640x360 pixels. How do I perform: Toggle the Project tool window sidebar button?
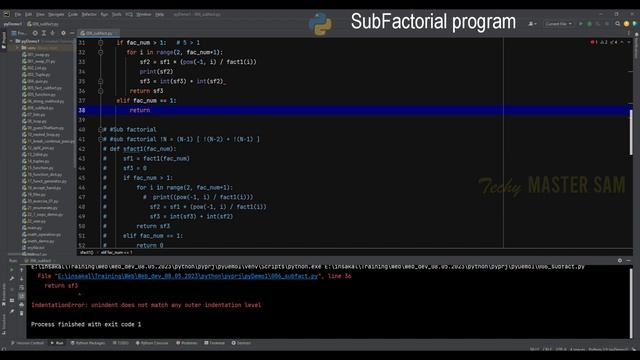[4, 40]
